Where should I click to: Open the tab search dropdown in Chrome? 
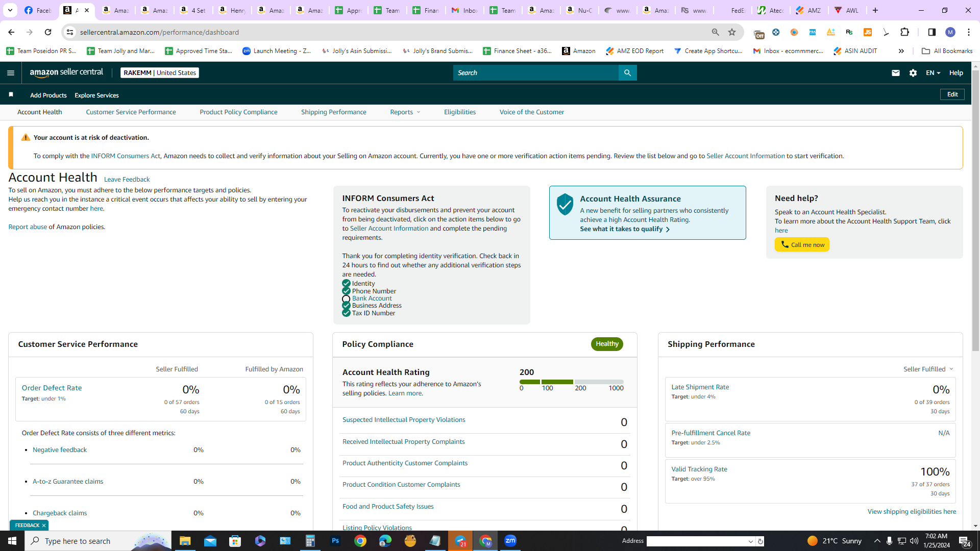[10, 10]
